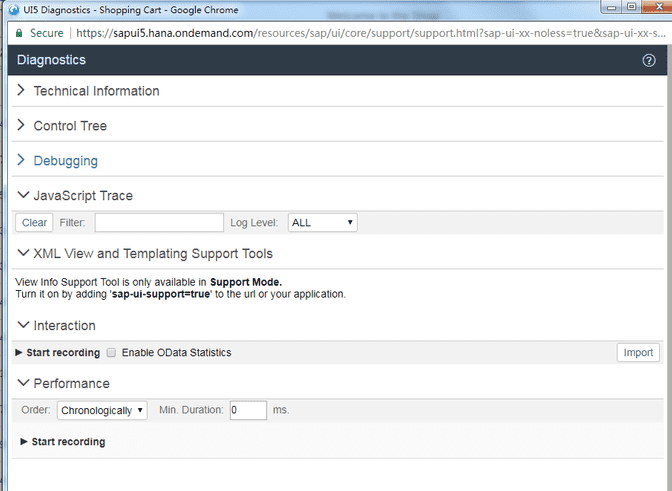Image resolution: width=672 pixels, height=491 pixels.
Task: Focus the Min. Duration input field
Action: (248, 410)
